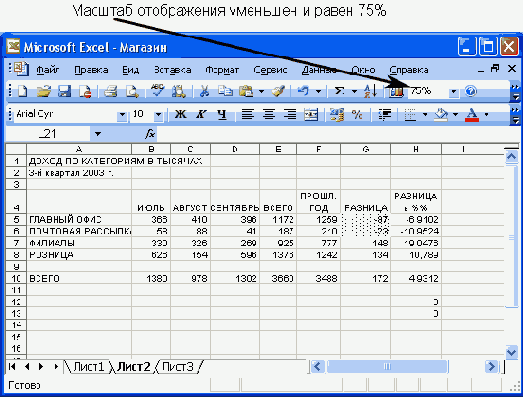Select row 10 header
The image size is (523, 397).
(x=16, y=278)
